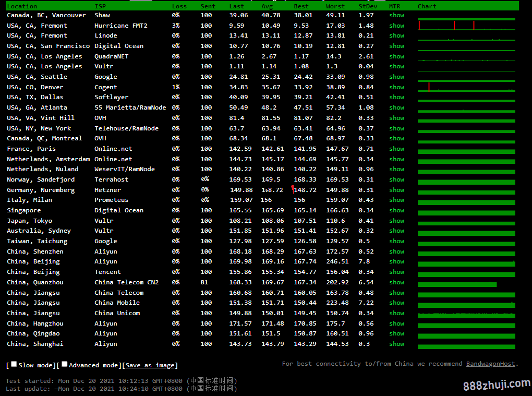Screen dimensions: 532x396
Task: Select the worst value 246.51
Action: pos(337,261)
